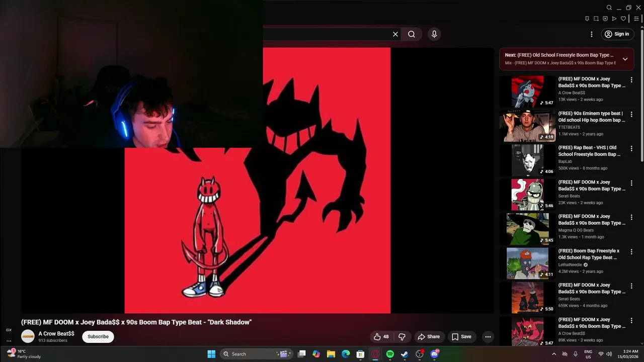
Task: Open options for 90s Eminem video
Action: coord(631,115)
